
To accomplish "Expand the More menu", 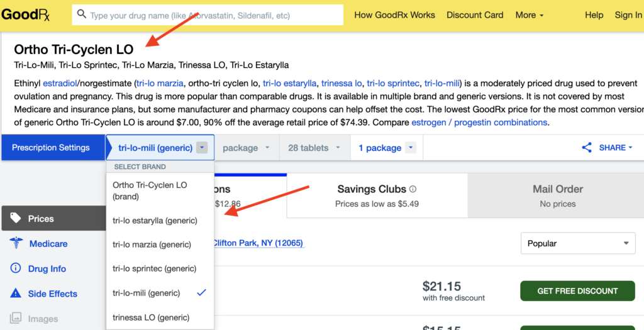I will tap(530, 15).
